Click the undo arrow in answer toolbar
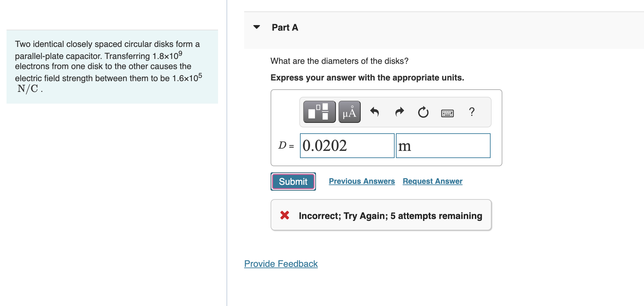This screenshot has width=644, height=306. [x=374, y=112]
